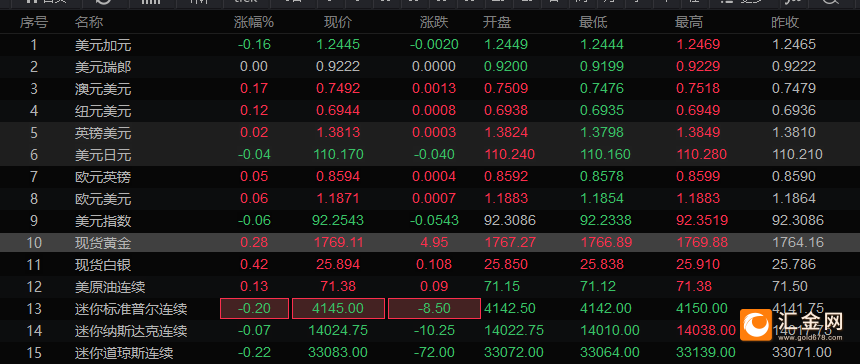Image resolution: width=860 pixels, height=364 pixels.
Task: Sort by the 开盘 column header
Action: coord(497,22)
